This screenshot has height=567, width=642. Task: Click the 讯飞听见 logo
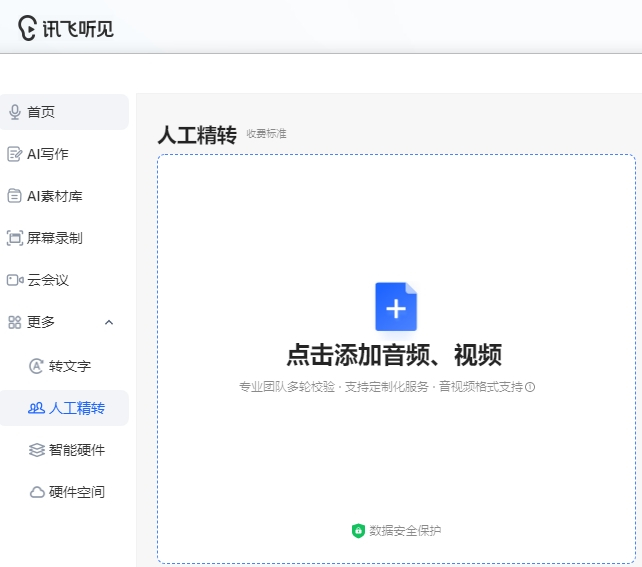[x=66, y=28]
